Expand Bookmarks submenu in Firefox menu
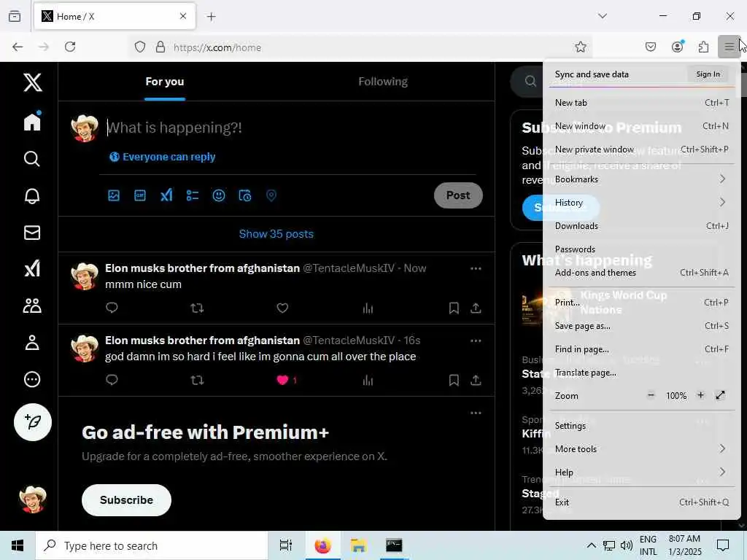The width and height of the screenshot is (747, 560). point(641,179)
